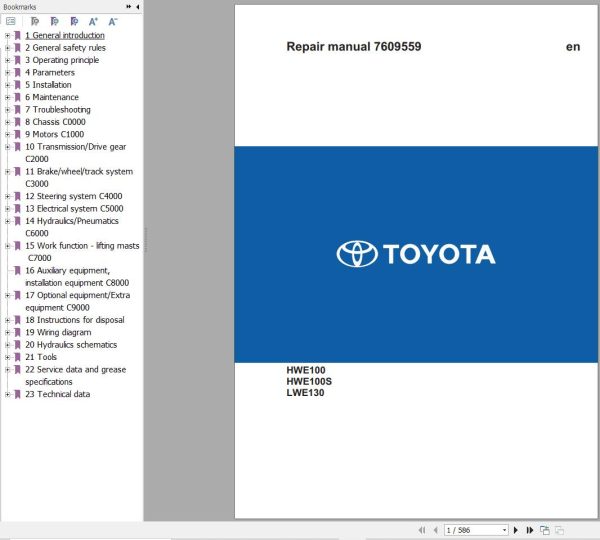The width and height of the screenshot is (600, 540).
Task: Expand the 7 Troubleshooting bookmark node
Action: point(7,110)
